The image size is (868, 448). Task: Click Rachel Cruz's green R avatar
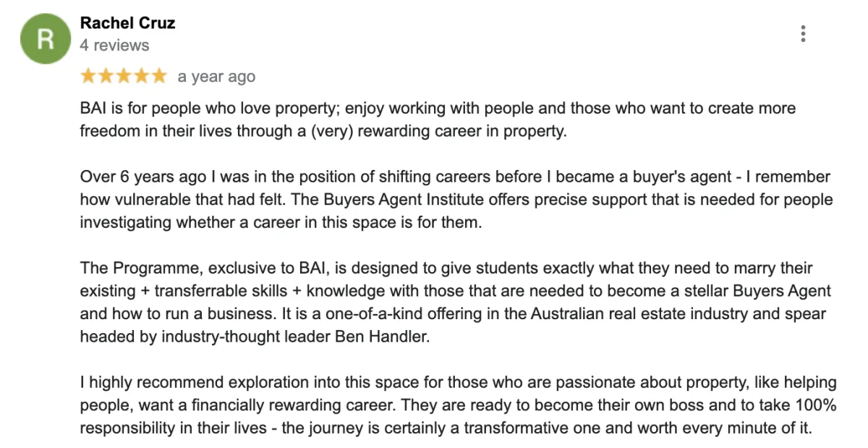46,38
